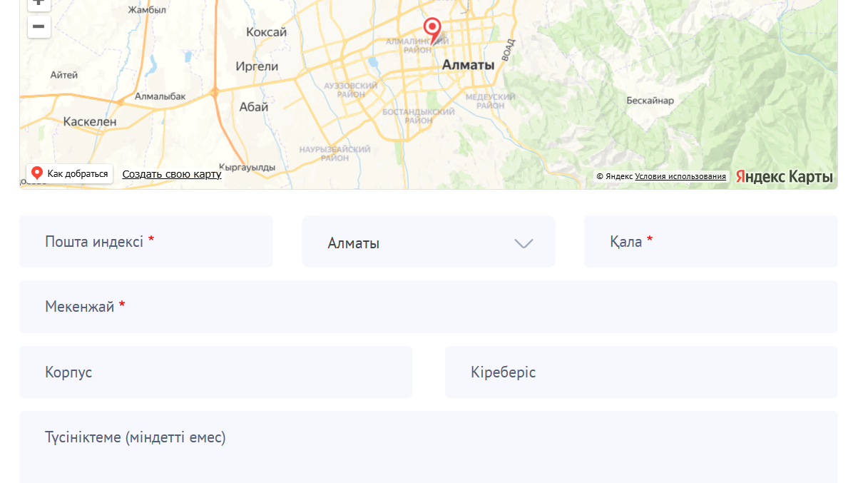
Task: Zoom out the map with minus button
Action: click(39, 26)
